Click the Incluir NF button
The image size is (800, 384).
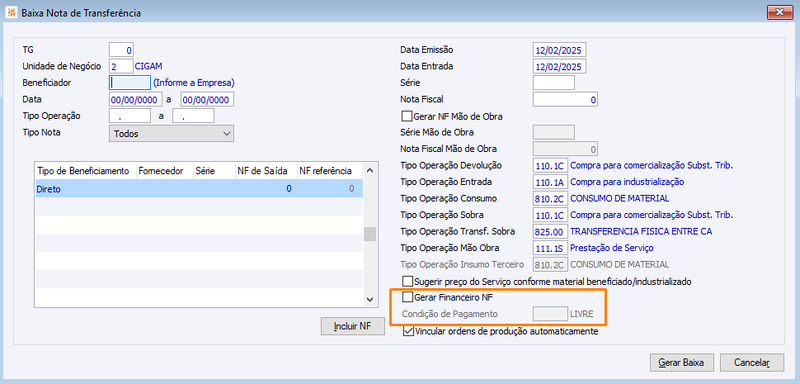click(353, 326)
